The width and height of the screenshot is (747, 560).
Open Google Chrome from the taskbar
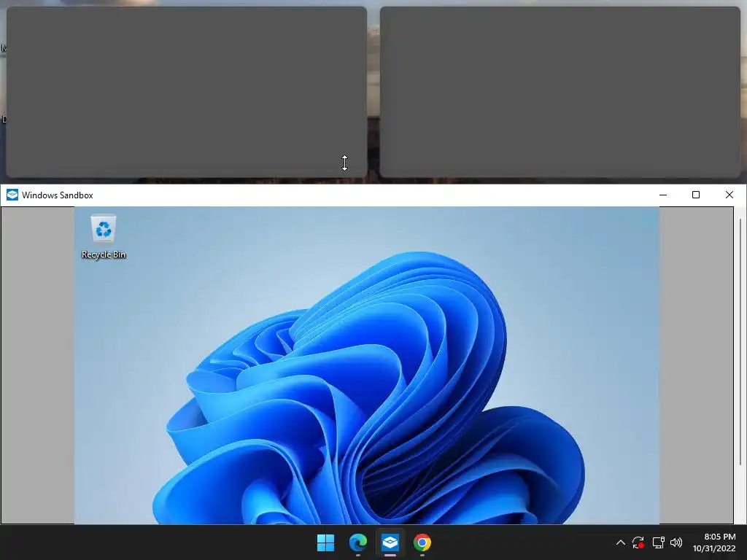coord(422,542)
